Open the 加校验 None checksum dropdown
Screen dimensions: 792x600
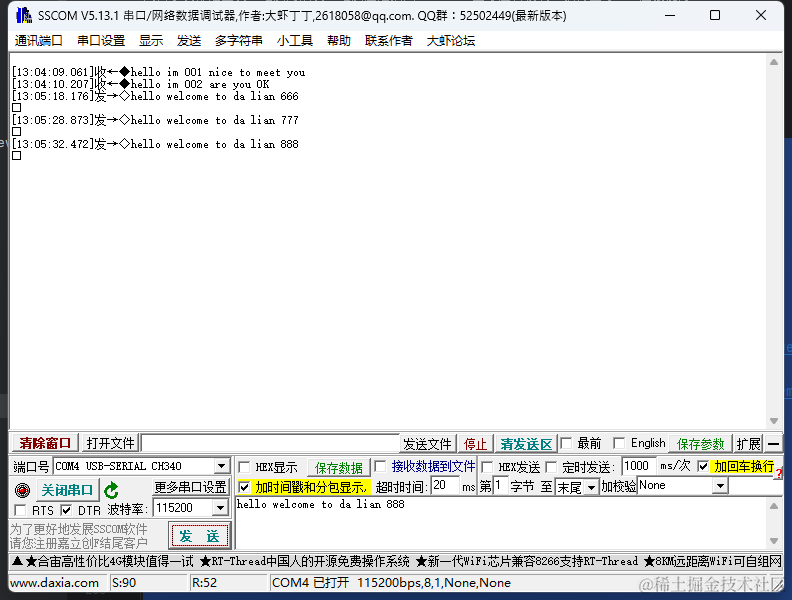tap(720, 486)
